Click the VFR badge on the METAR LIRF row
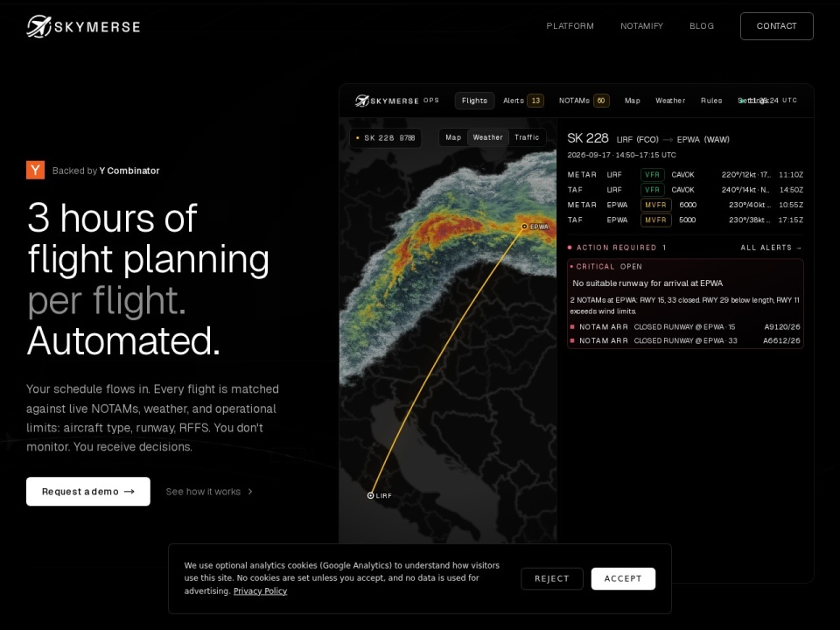Image resolution: width=840 pixels, height=630 pixels. [653, 175]
